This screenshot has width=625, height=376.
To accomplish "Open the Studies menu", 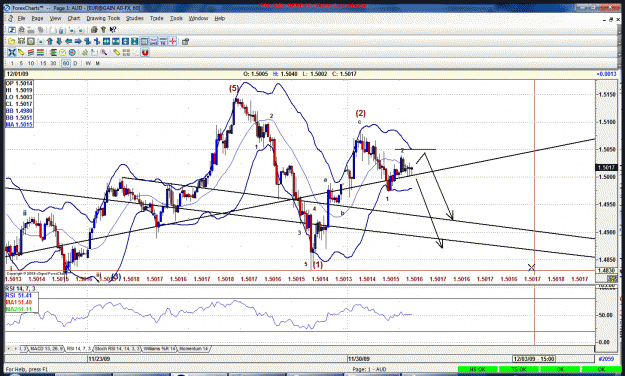I will (x=135, y=18).
